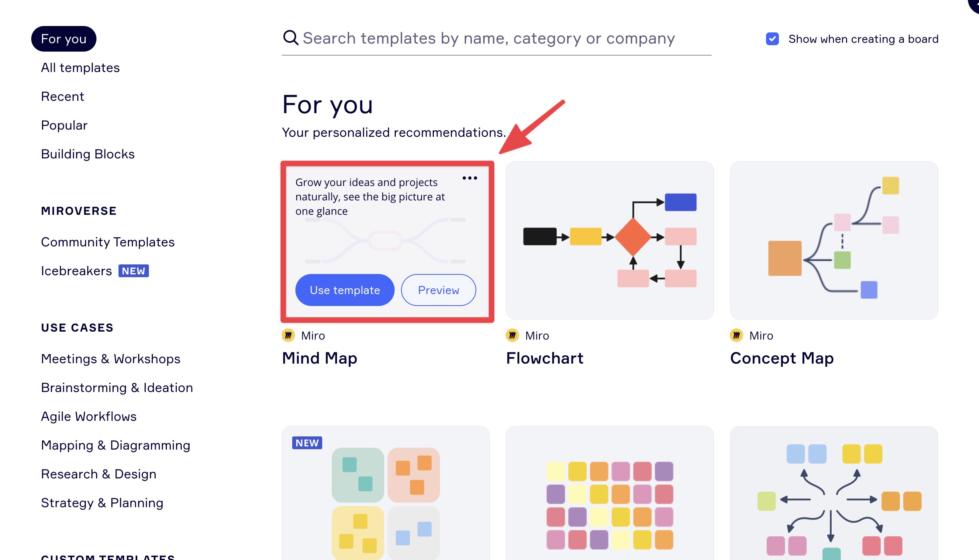Click the NEW badge on the sticky notes template
The image size is (979, 560).
[x=307, y=443]
